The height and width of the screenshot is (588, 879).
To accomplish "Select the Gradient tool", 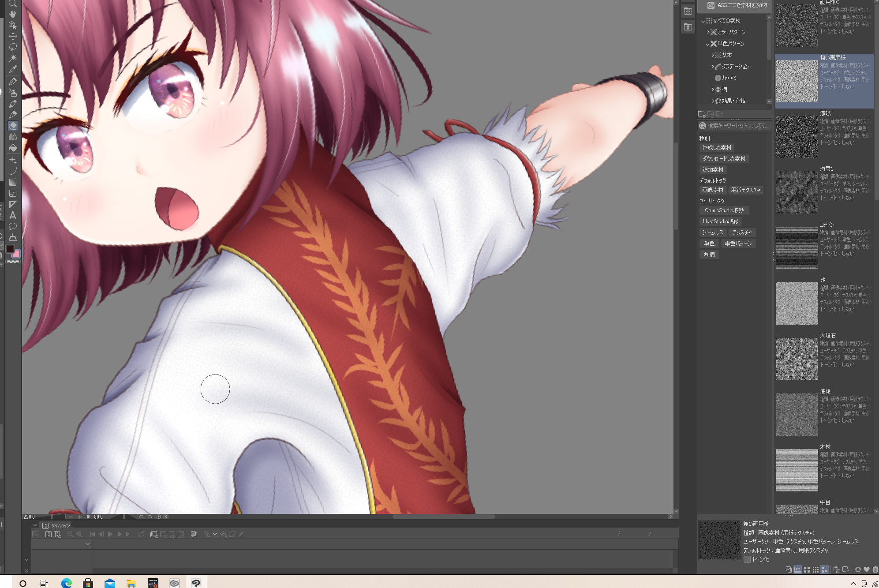I will click(13, 182).
